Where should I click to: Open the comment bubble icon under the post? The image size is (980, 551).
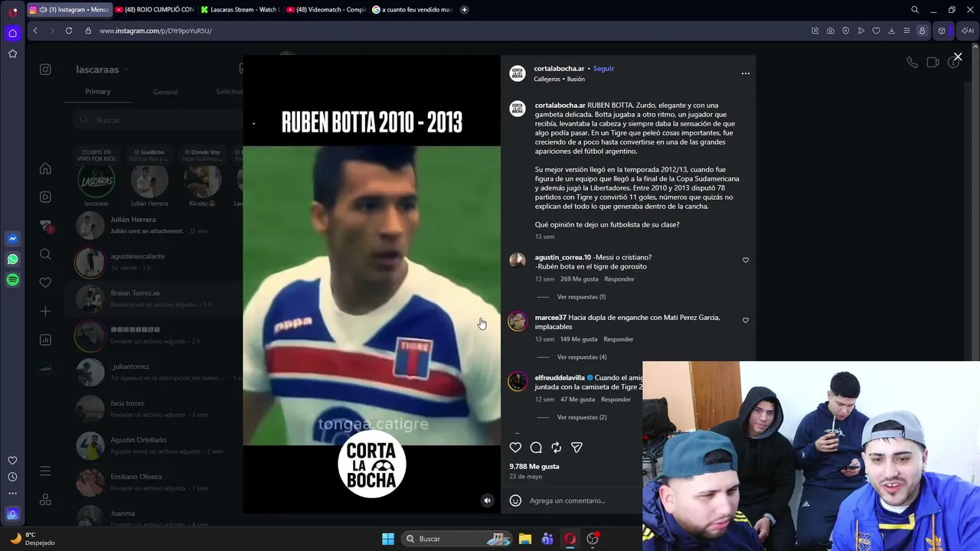[x=536, y=448]
